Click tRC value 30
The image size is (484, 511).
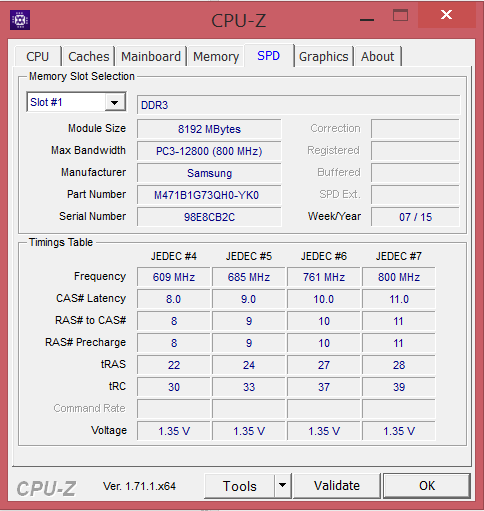click(x=174, y=387)
